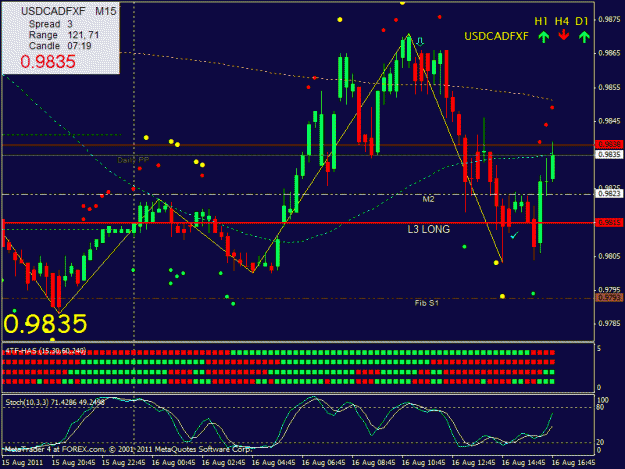Viewport: 625px width, 469px height.
Task: Click the MetaTrader 4 copyright text
Action: (x=128, y=449)
